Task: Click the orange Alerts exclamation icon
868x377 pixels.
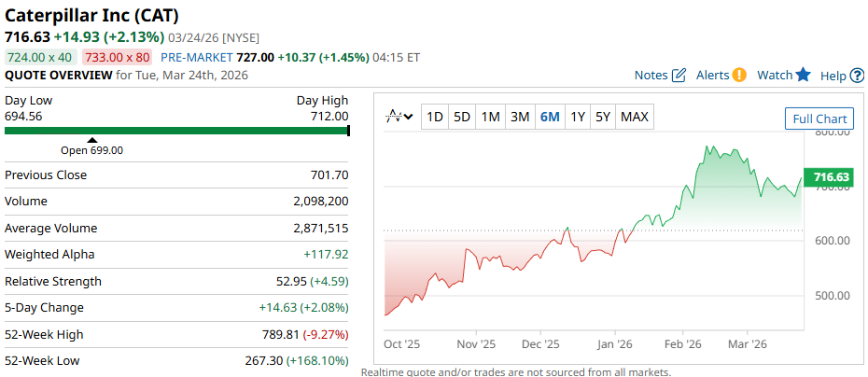Action: pyautogui.click(x=739, y=76)
